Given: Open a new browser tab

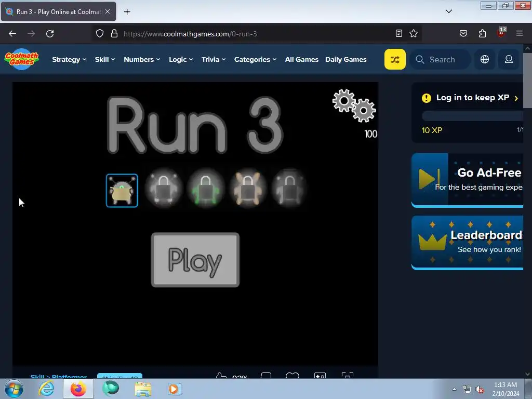Looking at the screenshot, I should click(127, 12).
